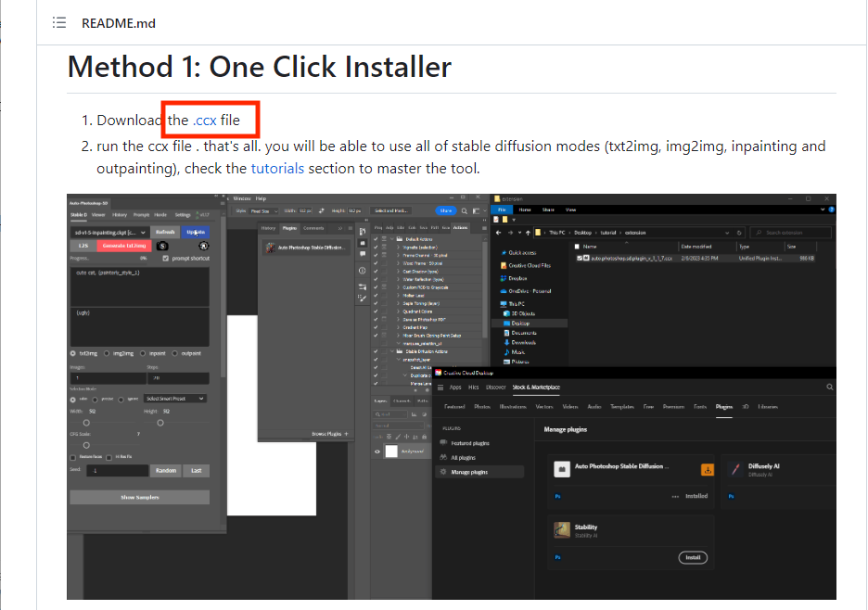Click the snapshot camera icon beside Generate txt2img
The height and width of the screenshot is (610, 868).
tap(162, 246)
